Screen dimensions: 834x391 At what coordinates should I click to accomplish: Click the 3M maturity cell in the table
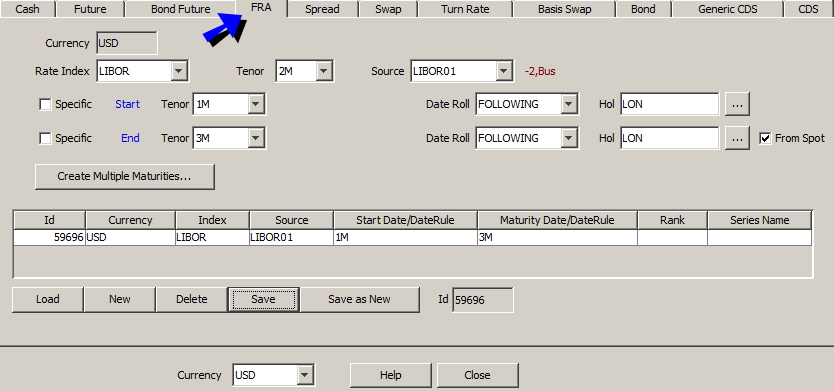[x=557, y=237]
